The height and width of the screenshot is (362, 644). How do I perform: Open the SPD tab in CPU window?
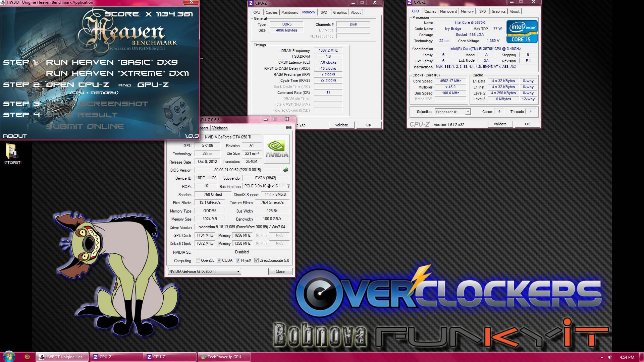(x=482, y=11)
